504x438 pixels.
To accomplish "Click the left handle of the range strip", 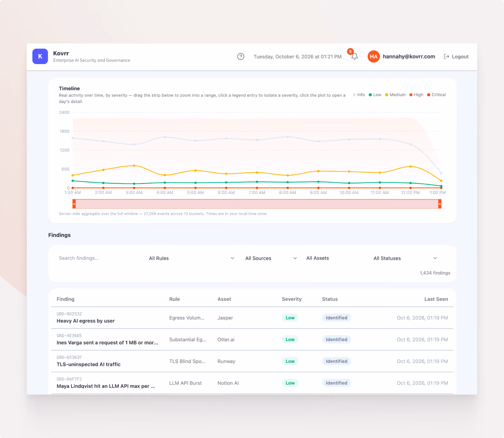I will pyautogui.click(x=74, y=204).
